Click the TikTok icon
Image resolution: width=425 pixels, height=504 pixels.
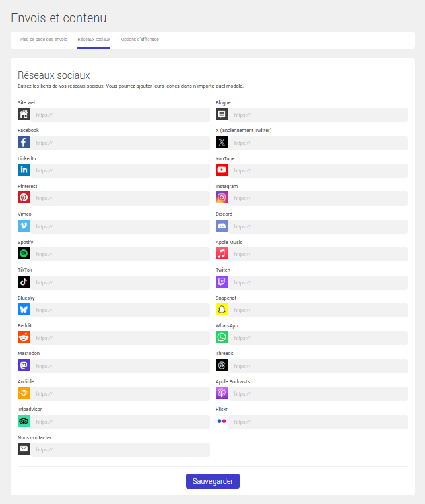point(24,282)
